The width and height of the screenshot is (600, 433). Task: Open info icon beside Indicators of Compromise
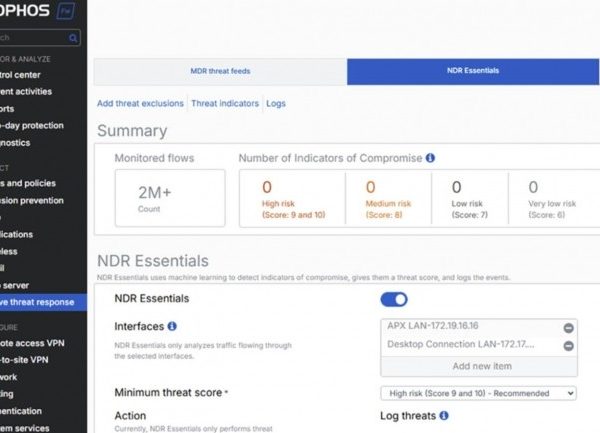[x=430, y=158]
